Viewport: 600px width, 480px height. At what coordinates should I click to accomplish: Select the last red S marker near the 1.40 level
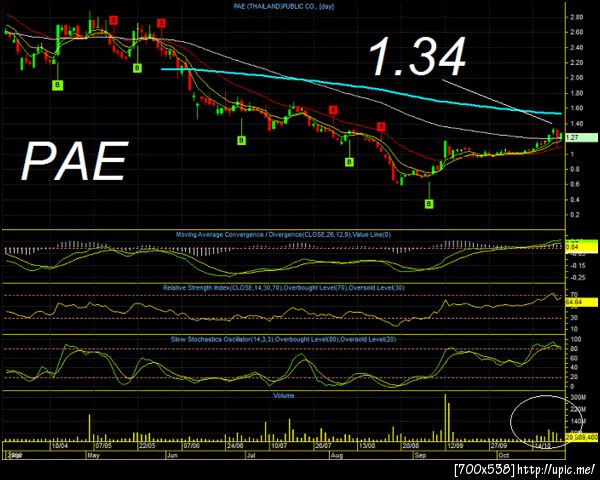pos(381,127)
